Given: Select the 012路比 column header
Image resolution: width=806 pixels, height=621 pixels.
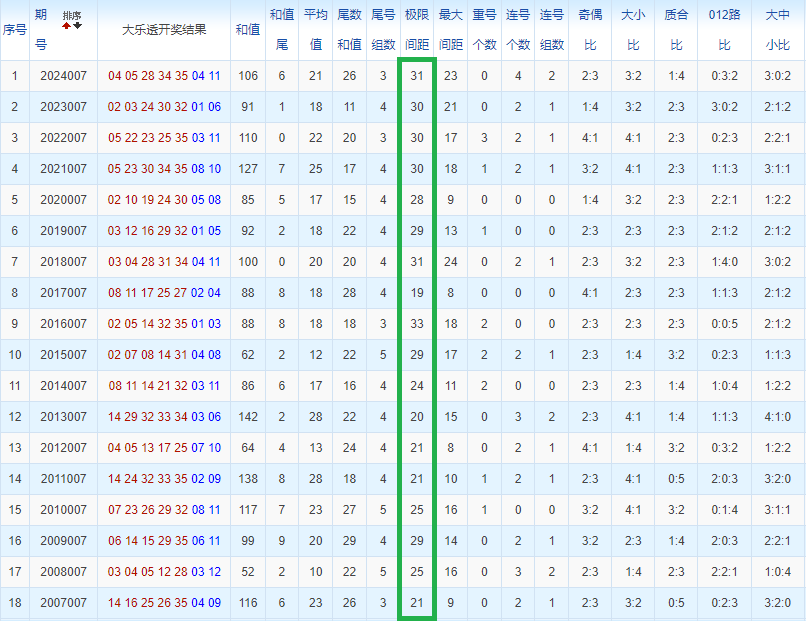Looking at the screenshot, I should [x=726, y=30].
